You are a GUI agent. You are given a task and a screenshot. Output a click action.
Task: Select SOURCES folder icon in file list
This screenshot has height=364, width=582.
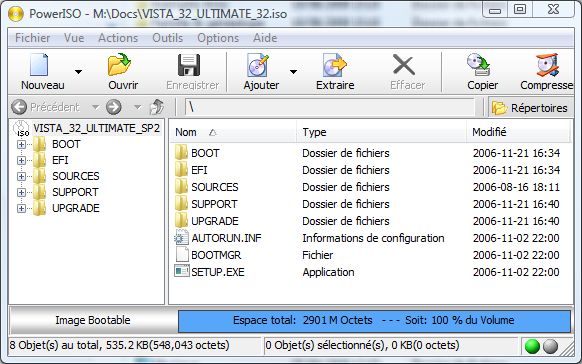click(x=181, y=187)
